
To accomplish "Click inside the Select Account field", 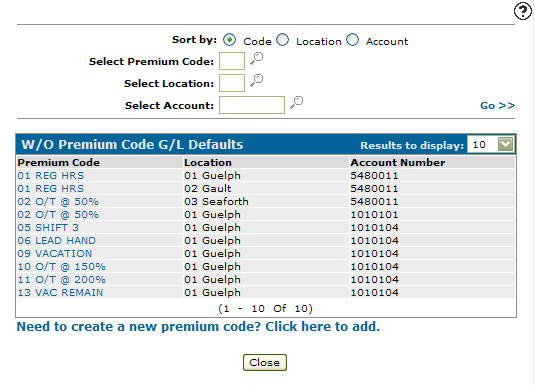I will 252,105.
